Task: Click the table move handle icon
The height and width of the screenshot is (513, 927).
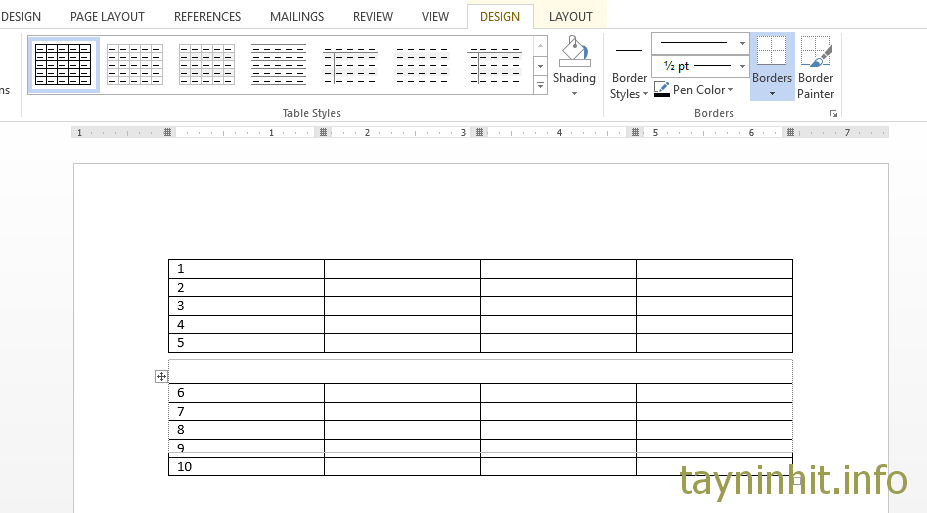Action: (161, 376)
